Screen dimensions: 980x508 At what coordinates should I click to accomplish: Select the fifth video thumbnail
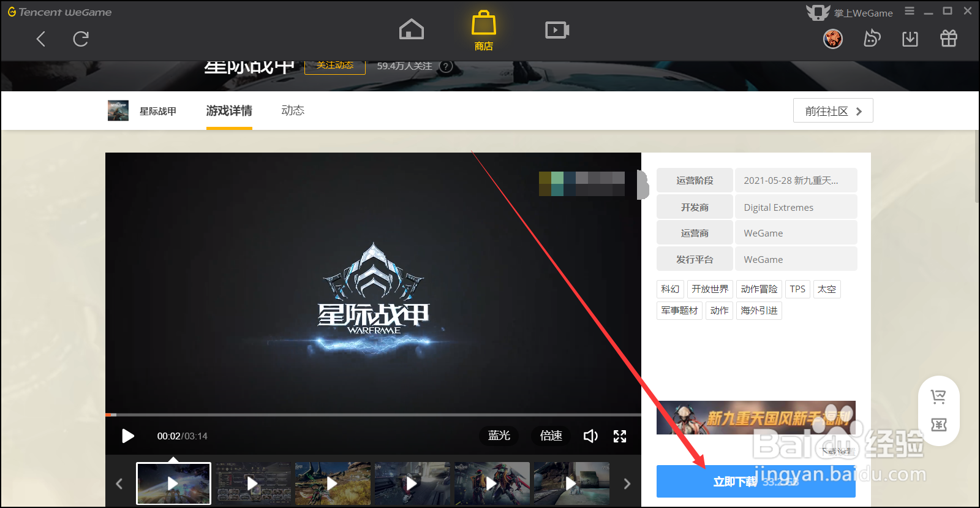[x=492, y=483]
